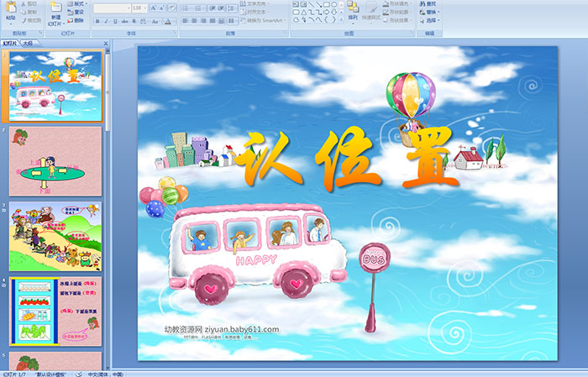588x377 pixels.
Task: Click the Delete (删除) slide button
Action: [x=76, y=20]
